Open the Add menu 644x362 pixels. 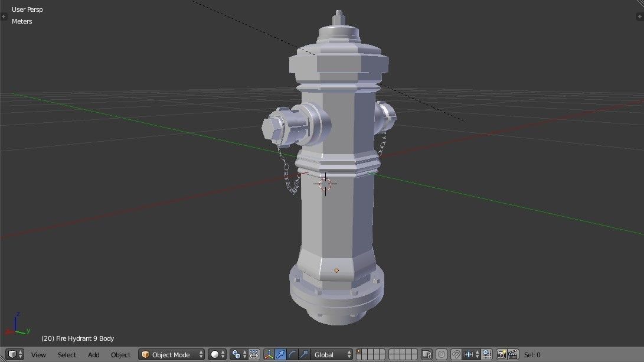click(x=93, y=354)
